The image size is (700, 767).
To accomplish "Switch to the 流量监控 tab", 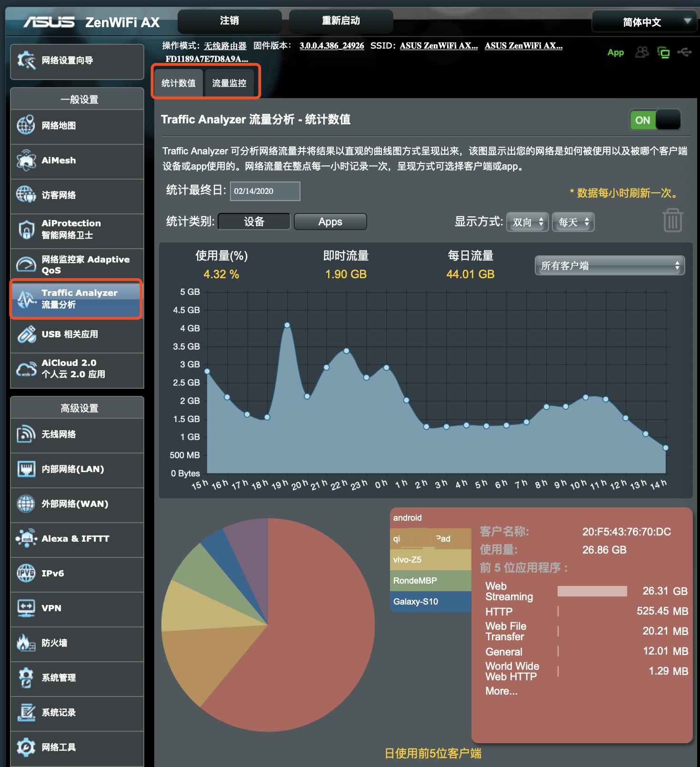I will pyautogui.click(x=230, y=83).
